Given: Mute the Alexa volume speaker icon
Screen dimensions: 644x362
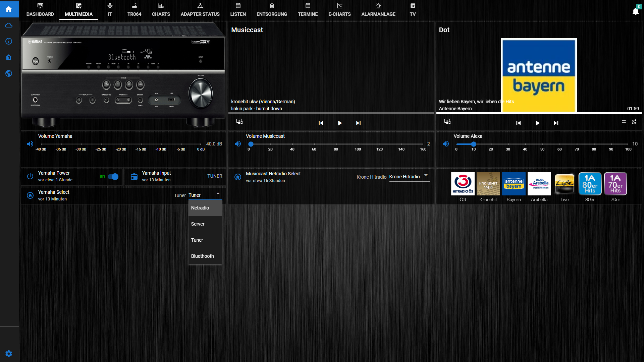Looking at the screenshot, I should pyautogui.click(x=446, y=144).
